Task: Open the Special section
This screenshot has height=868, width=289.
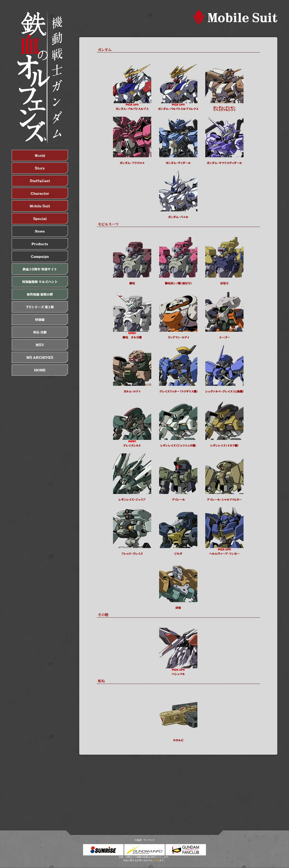Action: click(x=40, y=219)
